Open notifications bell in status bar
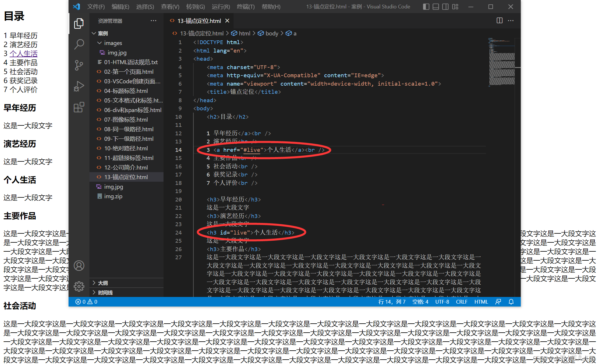This screenshot has width=598, height=364. tap(511, 302)
